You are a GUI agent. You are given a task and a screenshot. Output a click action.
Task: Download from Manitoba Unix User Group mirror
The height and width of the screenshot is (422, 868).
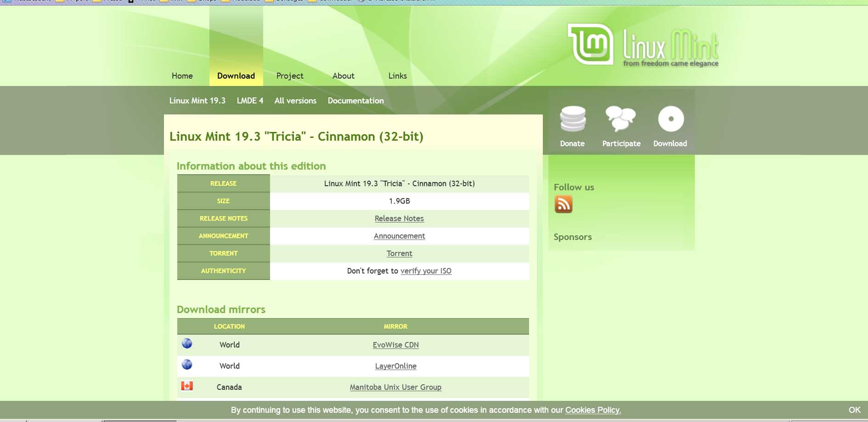pyautogui.click(x=395, y=387)
